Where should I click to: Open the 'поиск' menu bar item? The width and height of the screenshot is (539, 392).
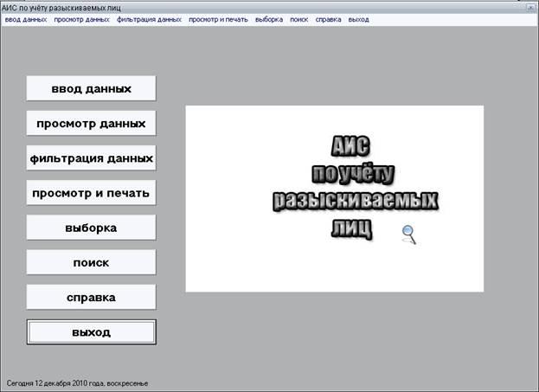(x=299, y=19)
